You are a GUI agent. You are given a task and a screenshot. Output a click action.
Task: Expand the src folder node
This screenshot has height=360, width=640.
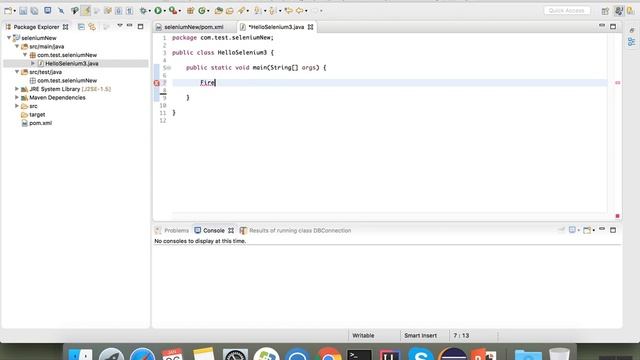click(x=17, y=106)
